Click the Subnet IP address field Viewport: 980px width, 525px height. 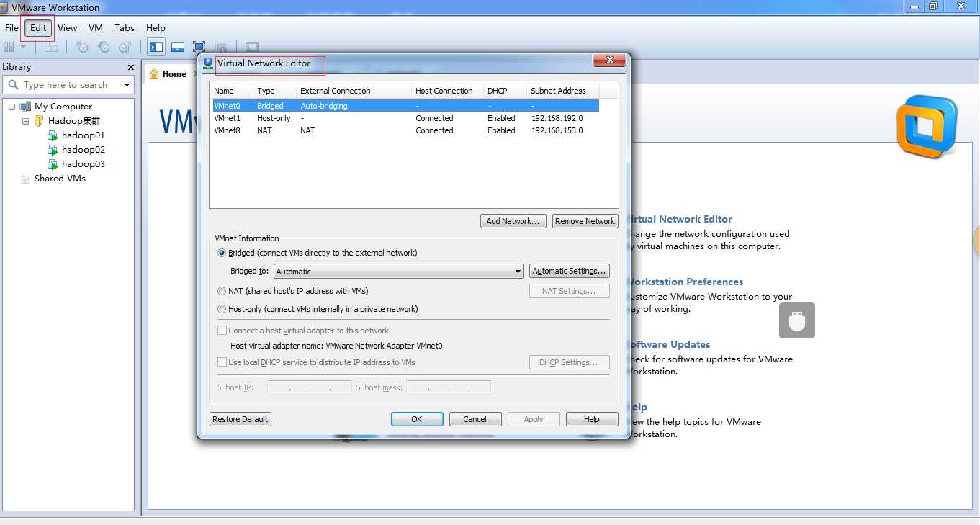(310, 387)
